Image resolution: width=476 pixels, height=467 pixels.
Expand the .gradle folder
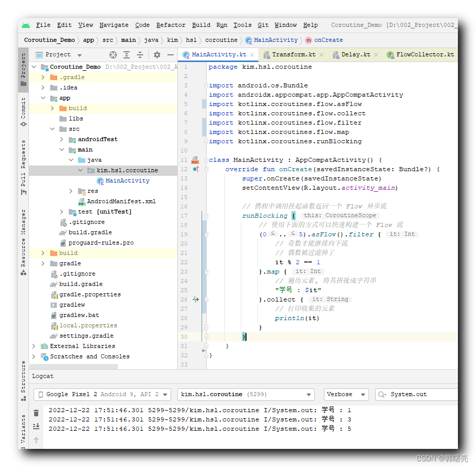click(43, 78)
